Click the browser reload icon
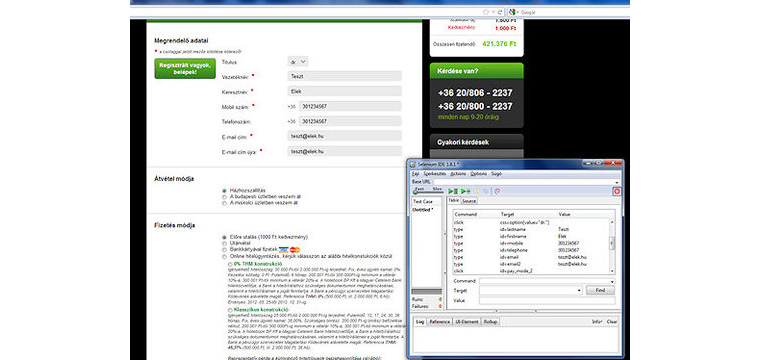The image size is (760, 360). tap(500, 12)
